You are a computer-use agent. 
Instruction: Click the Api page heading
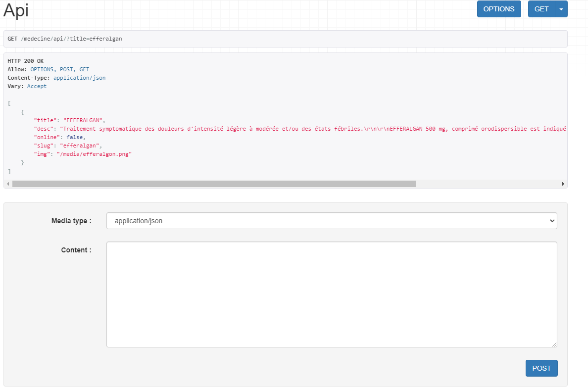click(16, 10)
